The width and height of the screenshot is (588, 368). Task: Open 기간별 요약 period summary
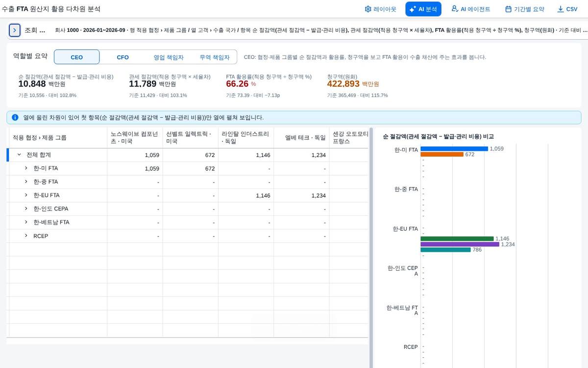pos(524,9)
